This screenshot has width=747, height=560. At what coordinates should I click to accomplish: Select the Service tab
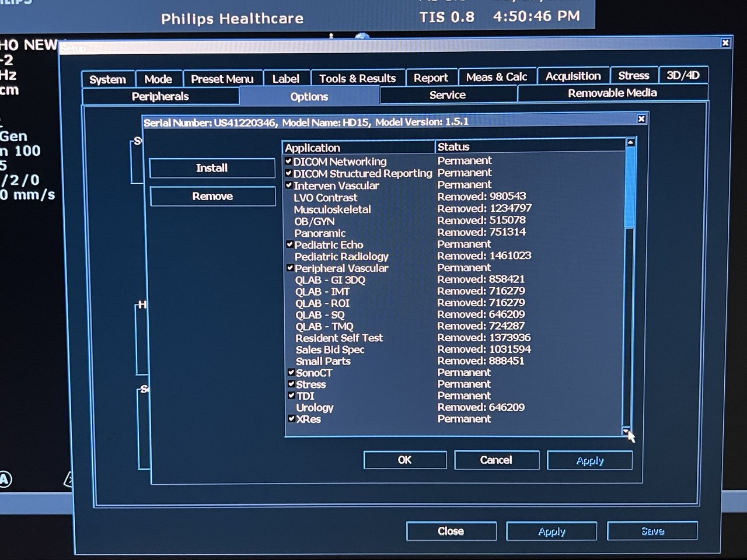[x=449, y=94]
